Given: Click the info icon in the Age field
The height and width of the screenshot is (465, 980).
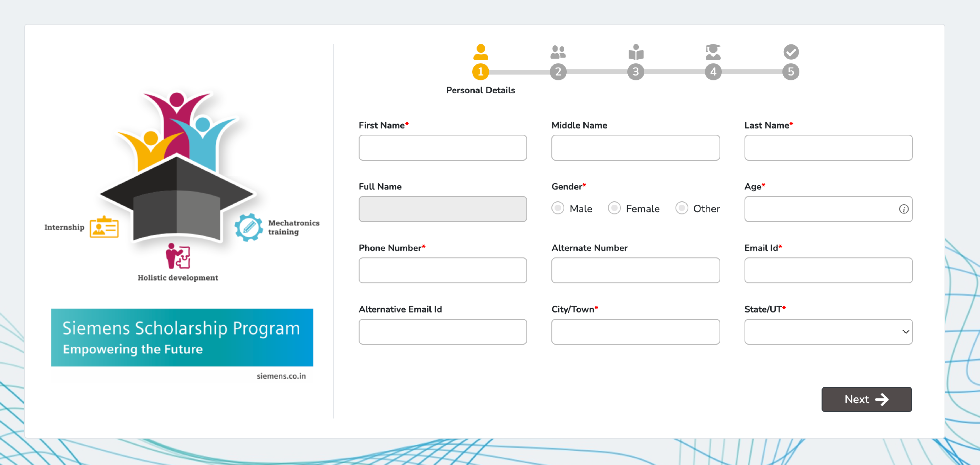Looking at the screenshot, I should [904, 209].
